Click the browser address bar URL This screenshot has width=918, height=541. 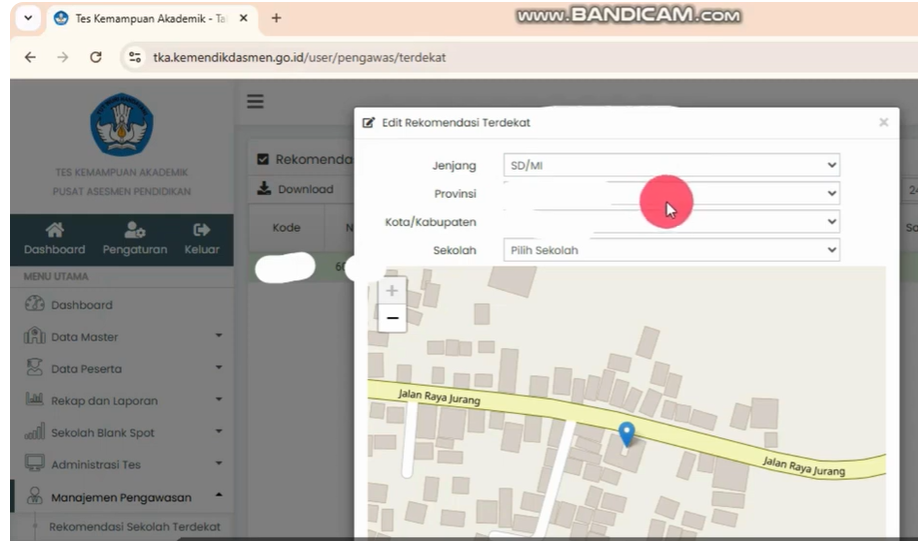click(300, 58)
